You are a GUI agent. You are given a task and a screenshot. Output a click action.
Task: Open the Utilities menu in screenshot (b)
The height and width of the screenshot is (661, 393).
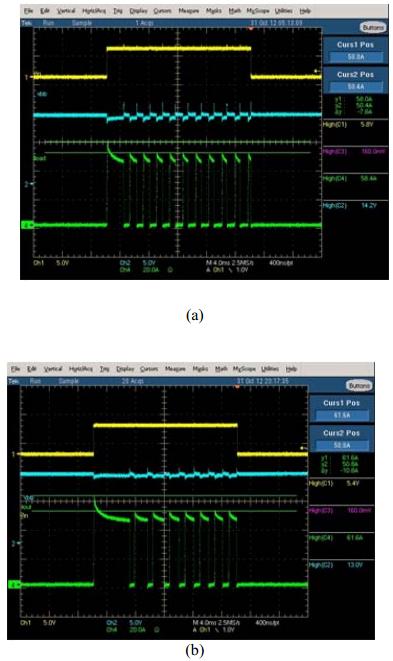coord(270,369)
